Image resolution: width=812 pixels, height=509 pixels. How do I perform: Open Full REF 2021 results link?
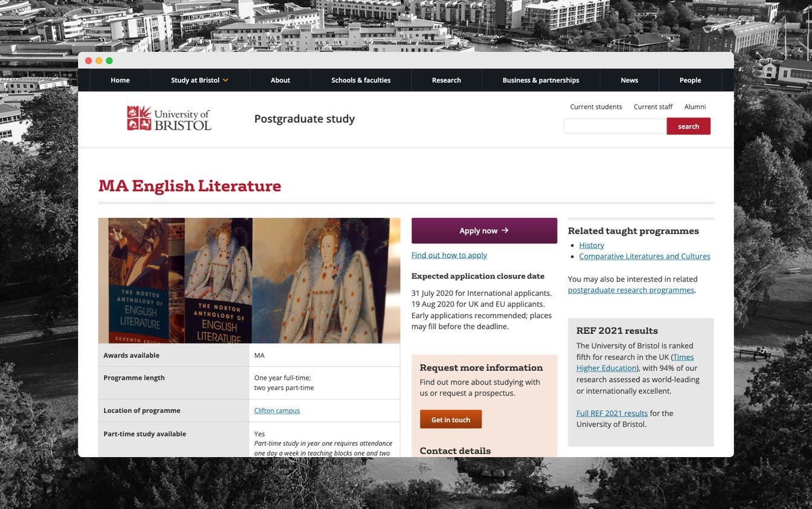click(612, 414)
